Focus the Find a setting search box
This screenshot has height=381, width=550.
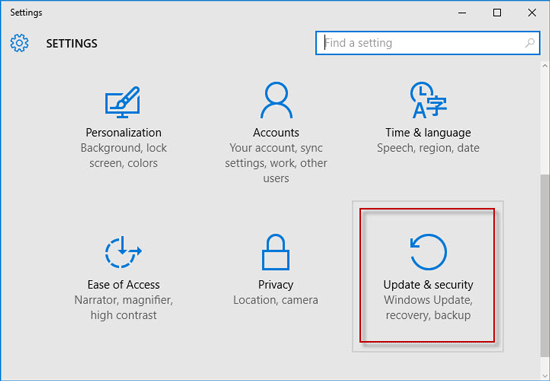[x=428, y=43]
